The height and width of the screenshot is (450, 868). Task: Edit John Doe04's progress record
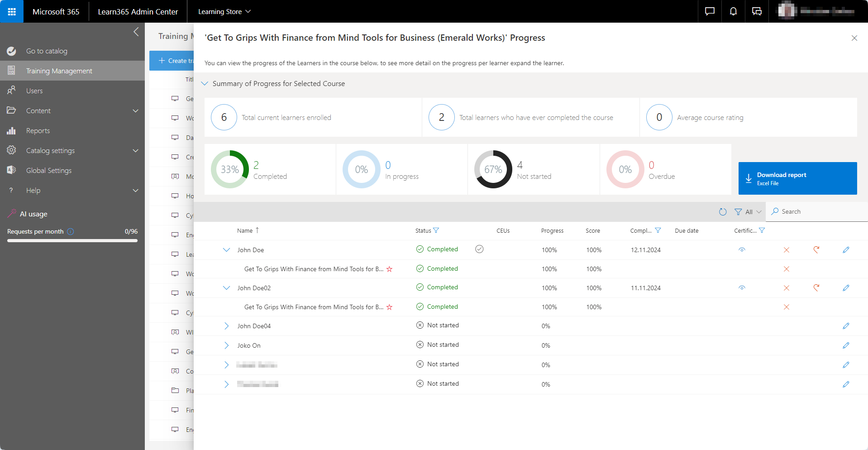(846, 326)
